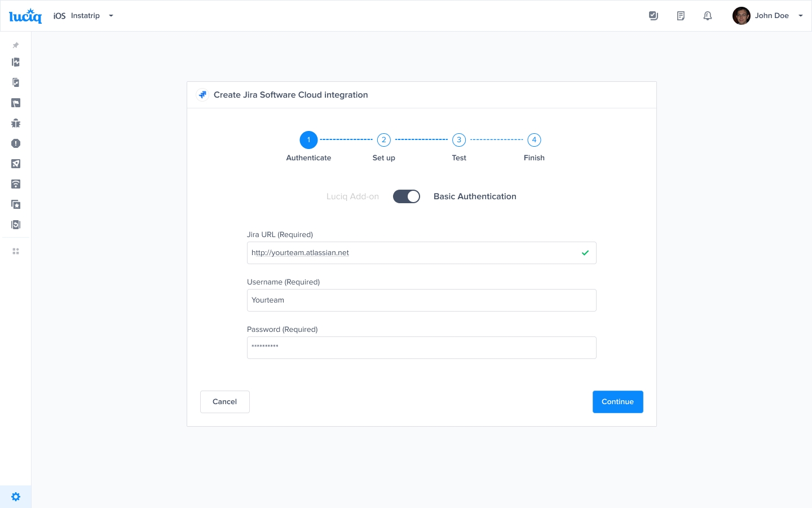Screen dimensions: 812x508
Task: Click the Continue button
Action: tap(617, 402)
